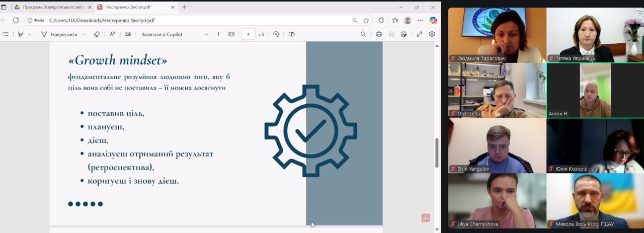Click the Fit to width icon
The image size is (644, 233).
[x=231, y=34]
